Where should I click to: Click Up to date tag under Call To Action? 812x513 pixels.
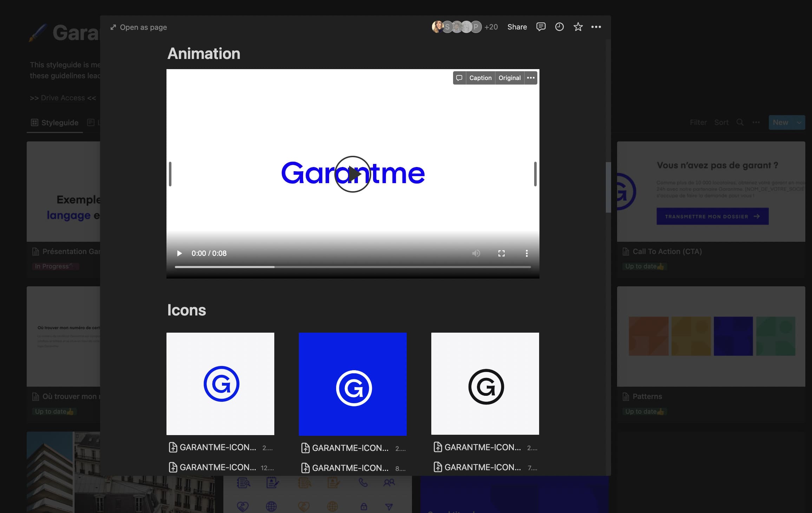coord(645,266)
